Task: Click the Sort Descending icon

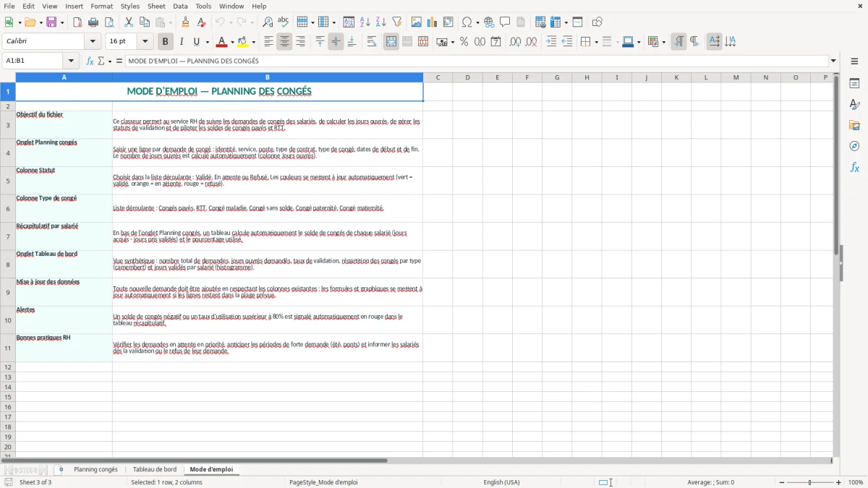Action: click(381, 22)
